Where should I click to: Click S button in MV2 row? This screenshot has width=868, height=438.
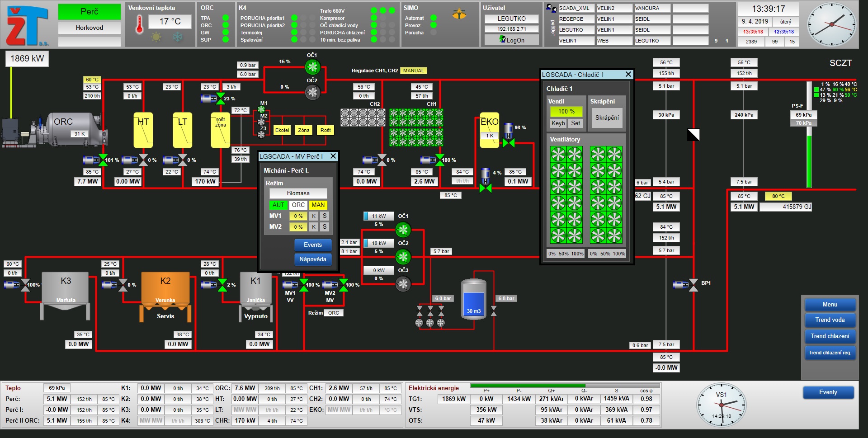325,227
